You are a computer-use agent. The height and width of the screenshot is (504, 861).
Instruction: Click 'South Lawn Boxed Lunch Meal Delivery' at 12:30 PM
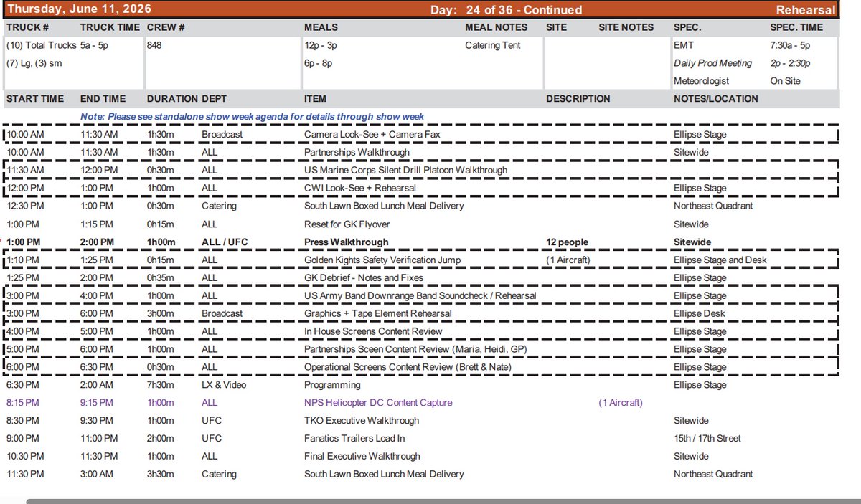(x=384, y=206)
